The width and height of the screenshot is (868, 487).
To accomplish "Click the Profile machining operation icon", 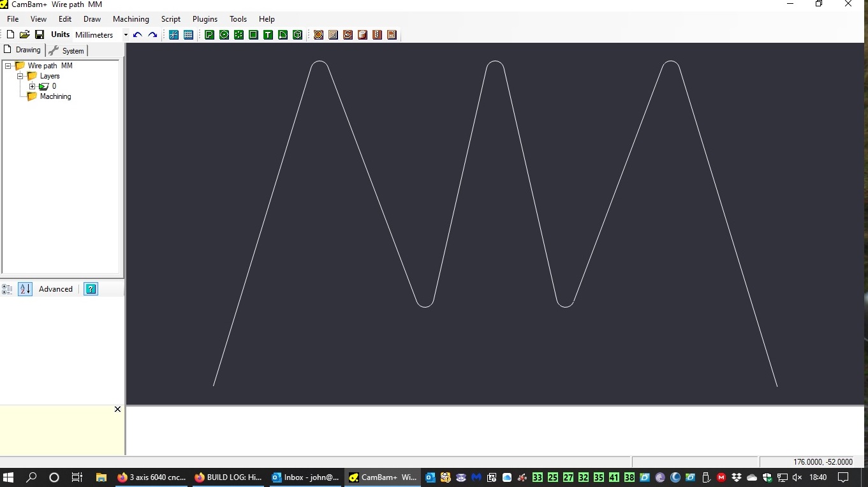I will tap(318, 35).
